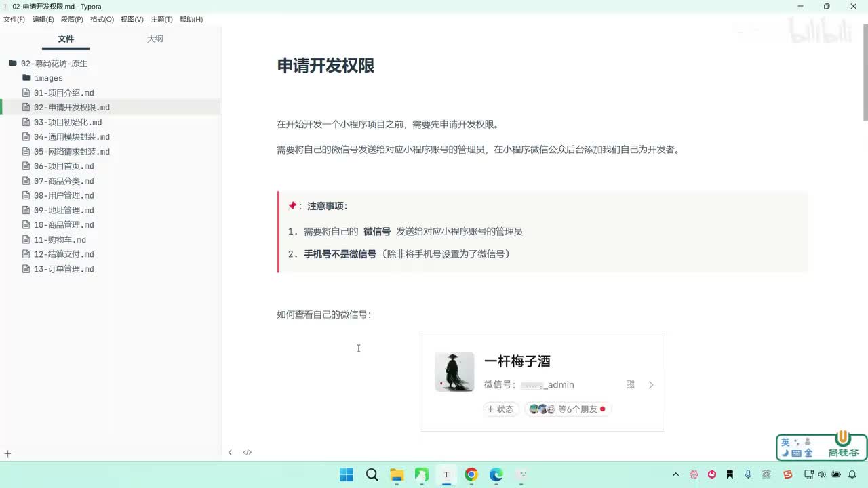The width and height of the screenshot is (868, 488).
Task: Hide sidebar with the left chevron
Action: point(230,452)
